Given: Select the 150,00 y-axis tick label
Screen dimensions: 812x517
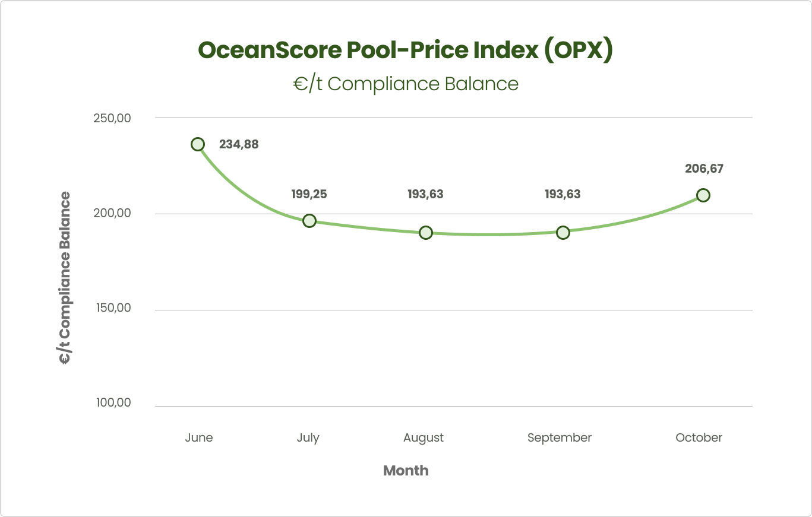Looking at the screenshot, I should coord(112,308).
